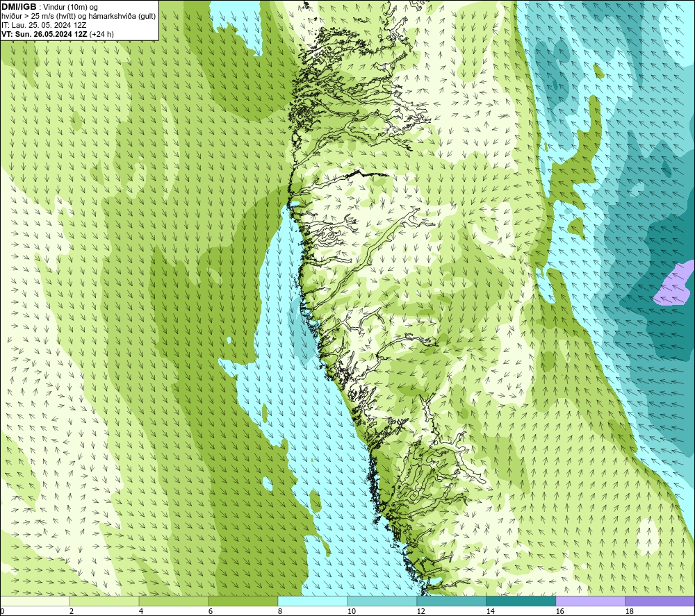Click the 18+ m/s purple legend swatch

click(660, 601)
